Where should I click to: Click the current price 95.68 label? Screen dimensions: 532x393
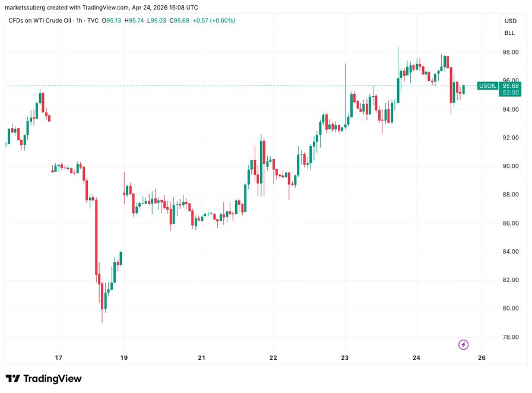[x=511, y=85]
